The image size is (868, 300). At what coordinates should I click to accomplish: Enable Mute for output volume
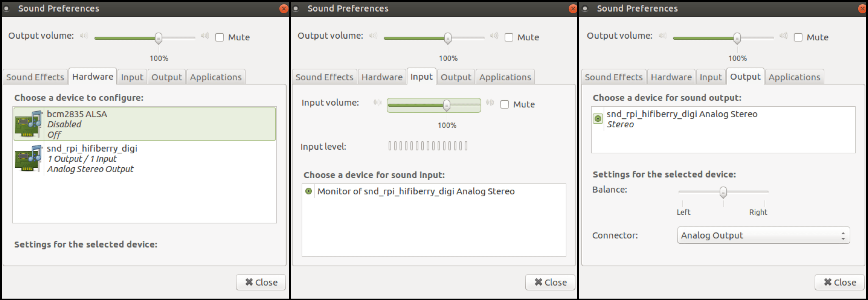tap(220, 37)
